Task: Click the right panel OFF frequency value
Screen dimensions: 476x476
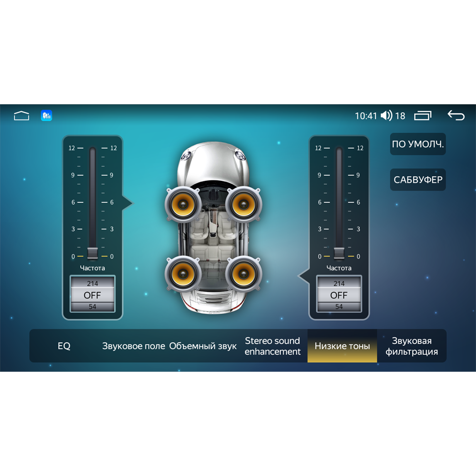Action: pyautogui.click(x=339, y=295)
